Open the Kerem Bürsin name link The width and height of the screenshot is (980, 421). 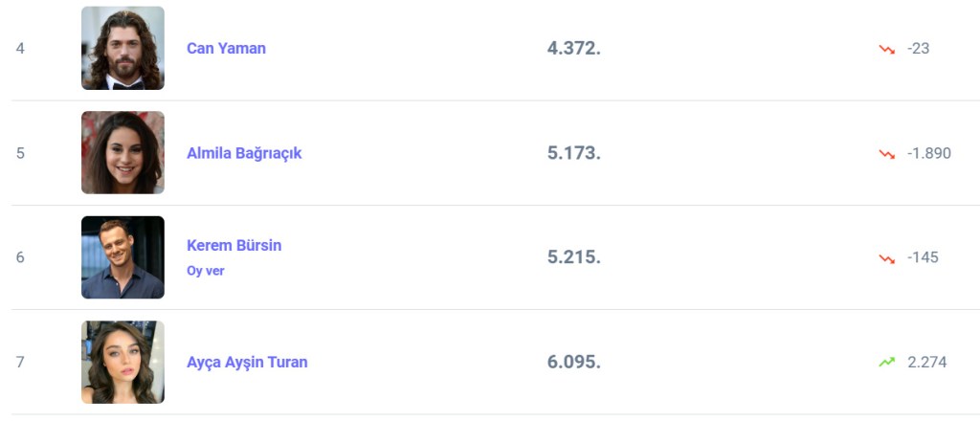tap(234, 245)
